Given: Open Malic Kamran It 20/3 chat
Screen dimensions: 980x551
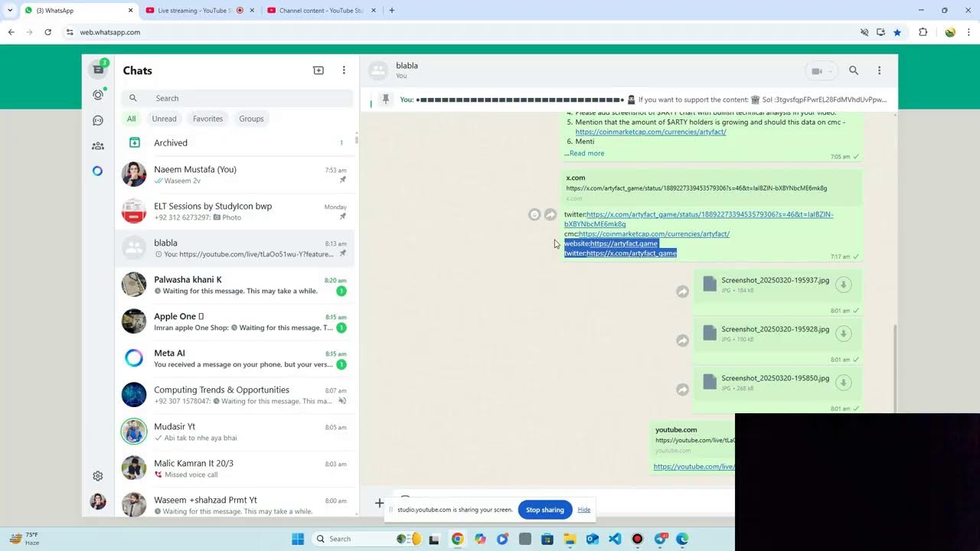Looking at the screenshot, I should click(235, 468).
